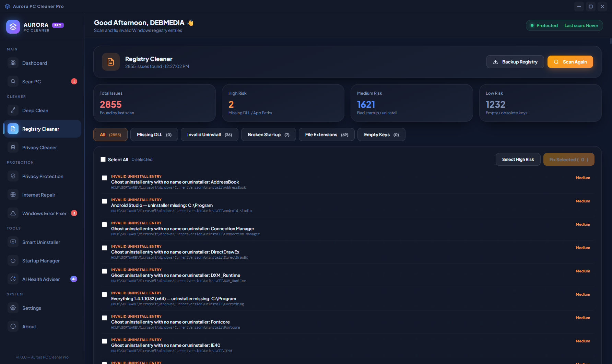Tick the DXM_Runtime entry checkbox

click(x=104, y=271)
